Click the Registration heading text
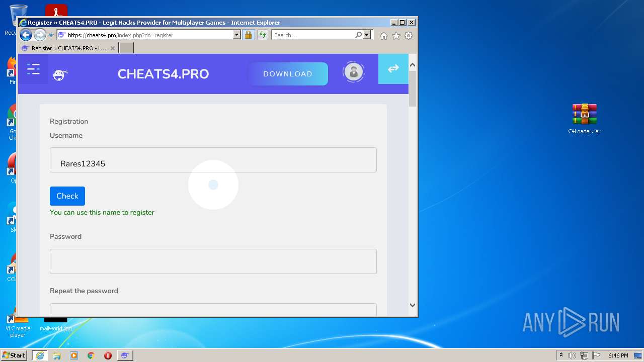This screenshot has width=644, height=362. coord(69,121)
